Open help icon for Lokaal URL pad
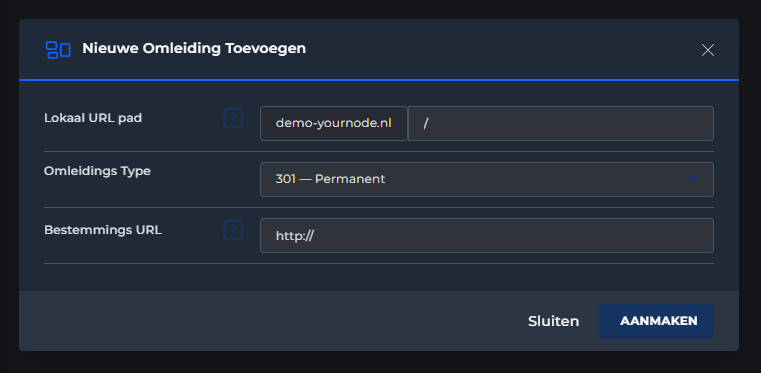Image resolution: width=761 pixels, height=373 pixels. (233, 118)
